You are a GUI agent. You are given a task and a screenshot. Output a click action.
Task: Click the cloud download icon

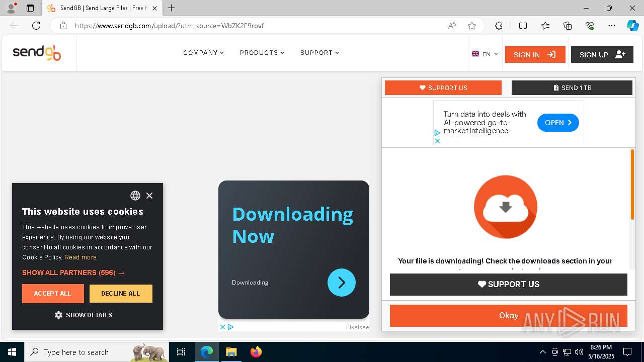tap(506, 207)
